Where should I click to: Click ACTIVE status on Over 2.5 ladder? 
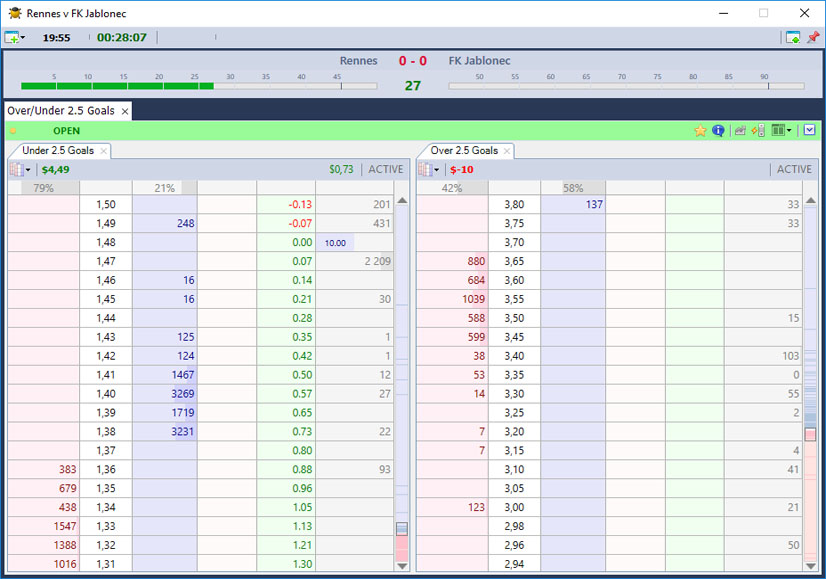pyautogui.click(x=794, y=169)
